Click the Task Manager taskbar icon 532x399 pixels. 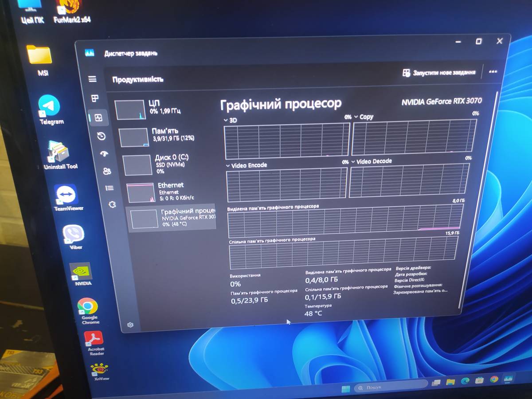point(508,379)
